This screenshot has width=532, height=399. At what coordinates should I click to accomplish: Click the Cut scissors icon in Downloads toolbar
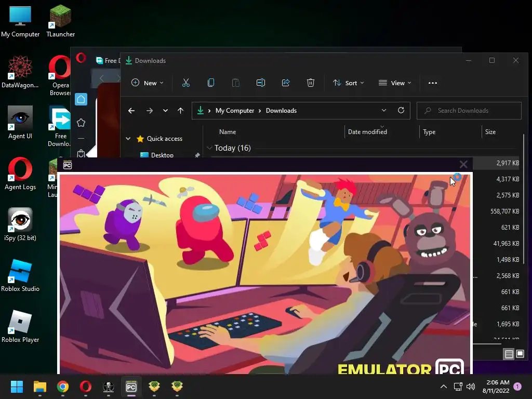tap(185, 83)
